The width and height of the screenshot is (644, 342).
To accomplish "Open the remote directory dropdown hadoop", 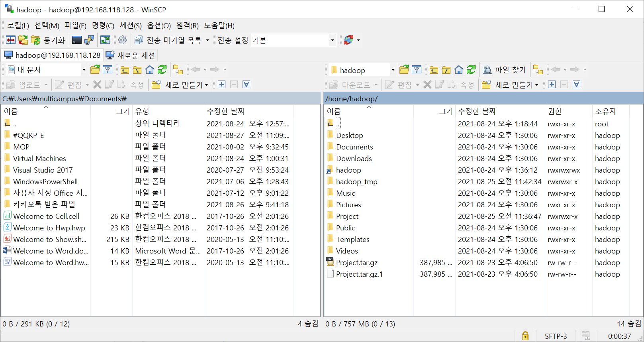I will point(393,70).
